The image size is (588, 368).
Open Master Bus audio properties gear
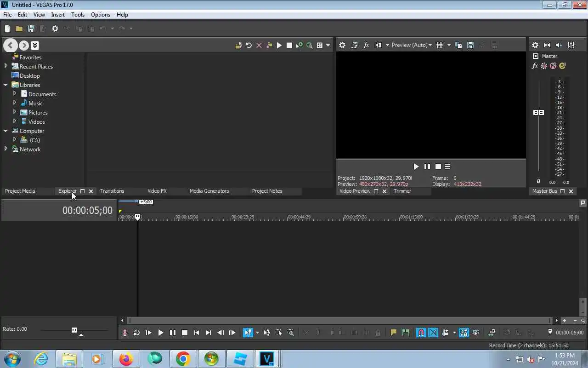click(535, 45)
